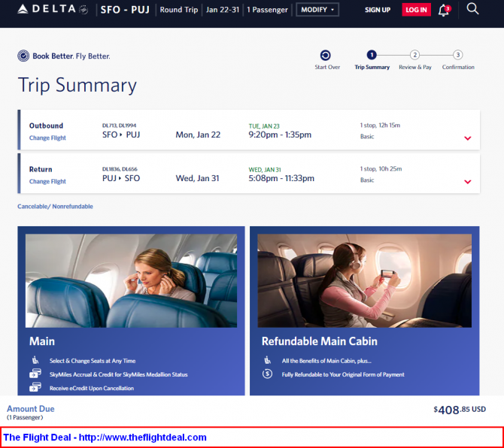Image resolution: width=504 pixels, height=448 pixels.
Task: Click the seat icon beside Select & Change Seats
Action: 35,360
